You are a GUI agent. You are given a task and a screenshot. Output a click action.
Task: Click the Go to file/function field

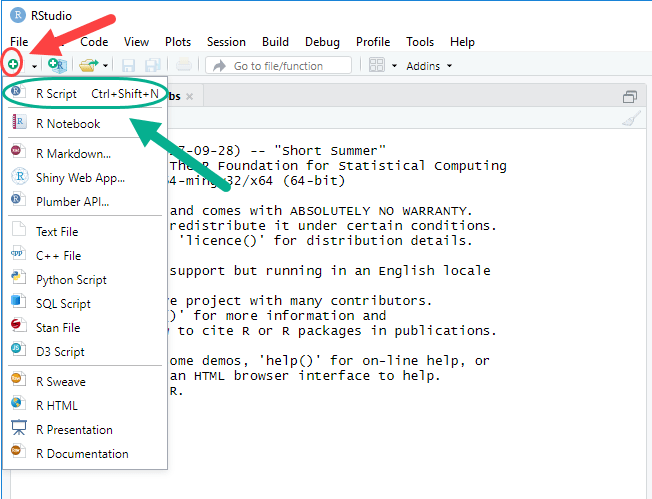coord(279,66)
